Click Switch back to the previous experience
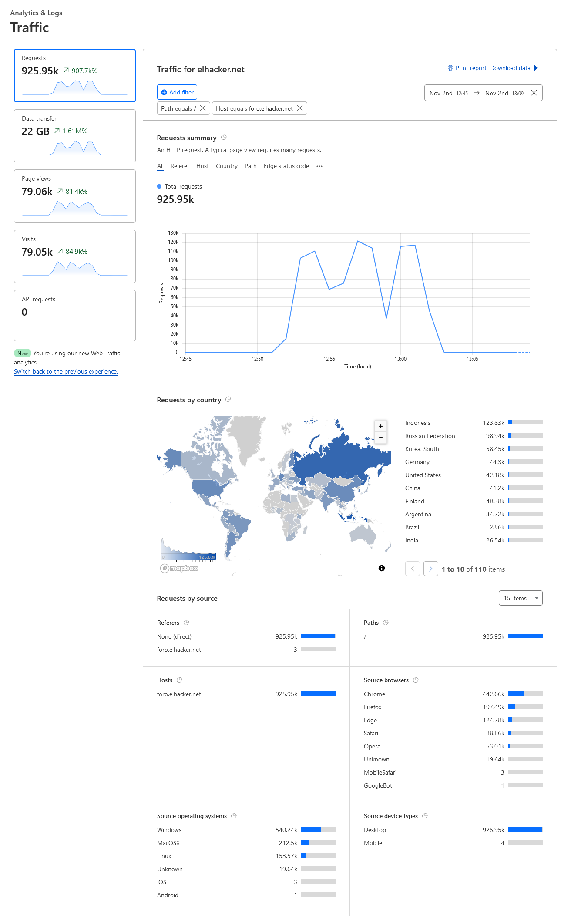The width and height of the screenshot is (588, 916). pyautogui.click(x=66, y=371)
